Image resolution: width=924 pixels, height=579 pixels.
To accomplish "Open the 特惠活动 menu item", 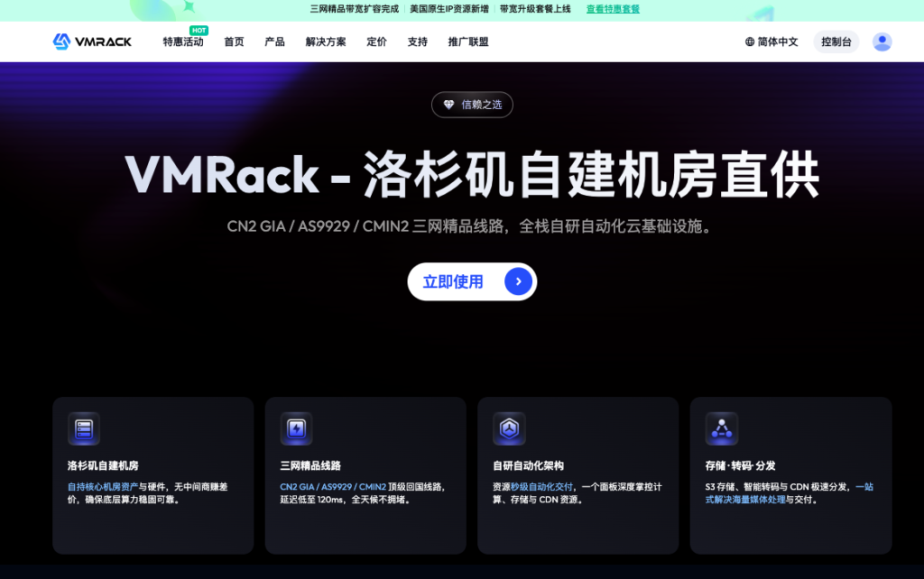I will [183, 41].
